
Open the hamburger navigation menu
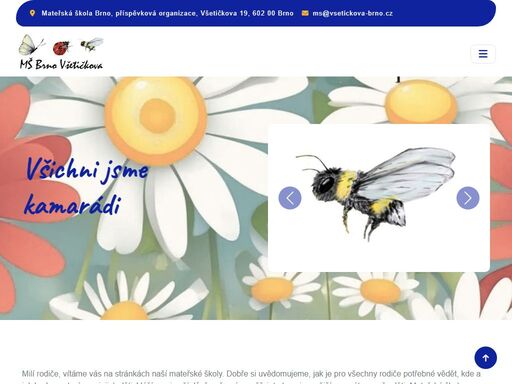(x=483, y=54)
